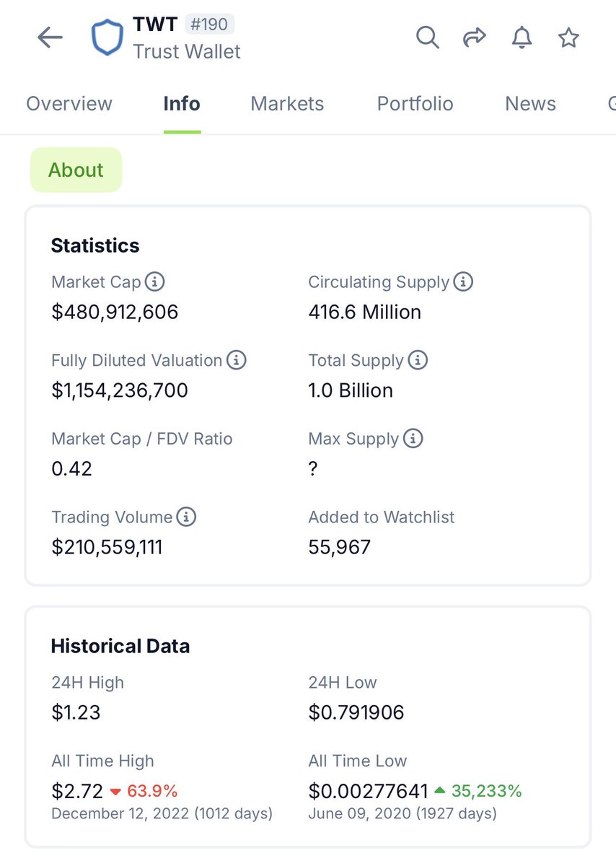The width and height of the screenshot is (616, 866).
Task: Open the Market Cap info tooltip
Action: 156,282
